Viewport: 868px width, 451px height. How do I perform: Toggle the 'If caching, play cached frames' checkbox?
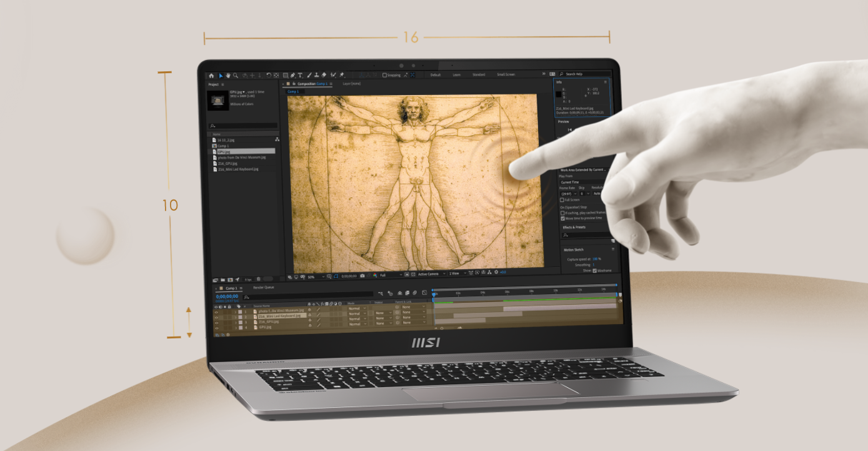tap(562, 213)
